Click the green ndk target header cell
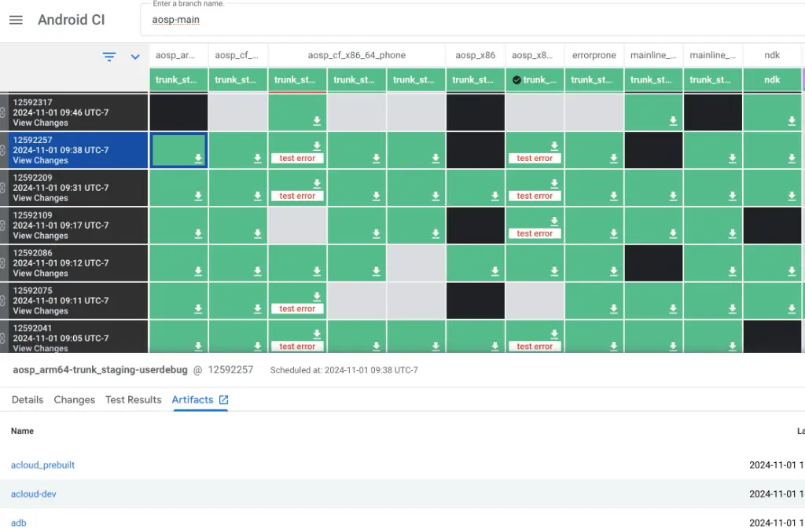Viewport: 805px width, 532px height. pyautogui.click(x=772, y=79)
